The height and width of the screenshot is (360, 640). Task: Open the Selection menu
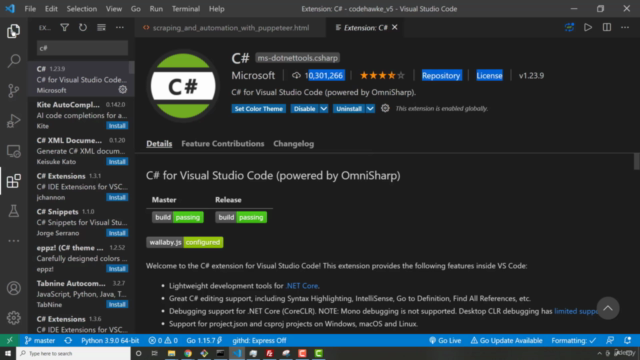pyautogui.click(x=82, y=9)
